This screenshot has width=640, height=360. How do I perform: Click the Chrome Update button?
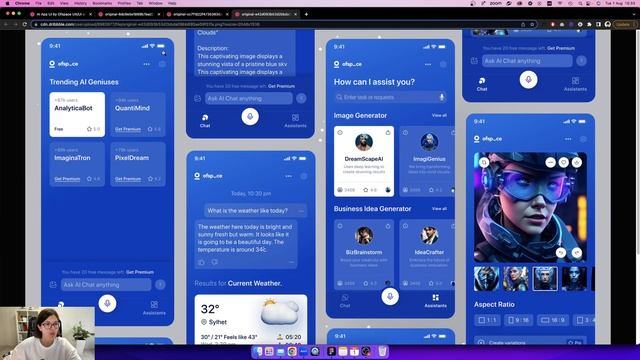(x=624, y=24)
